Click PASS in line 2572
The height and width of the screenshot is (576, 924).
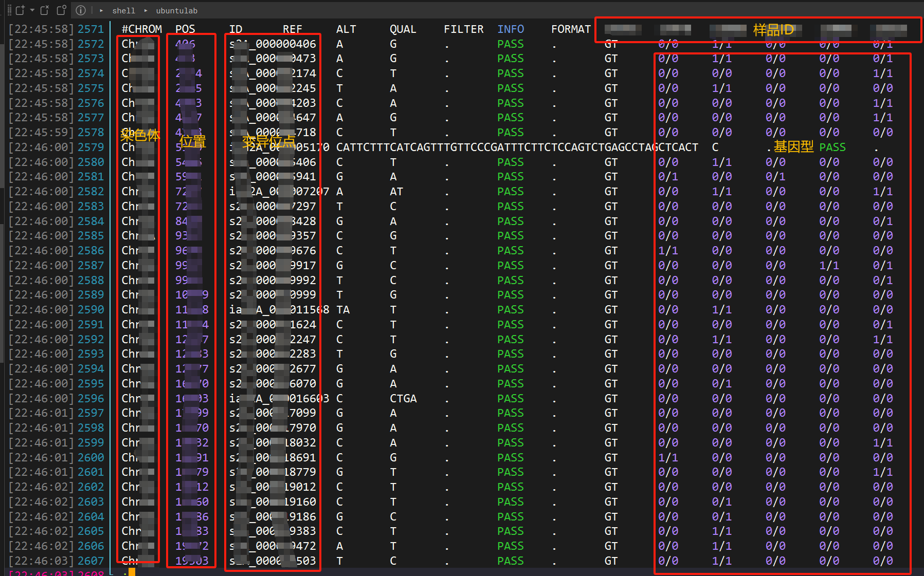coord(510,44)
